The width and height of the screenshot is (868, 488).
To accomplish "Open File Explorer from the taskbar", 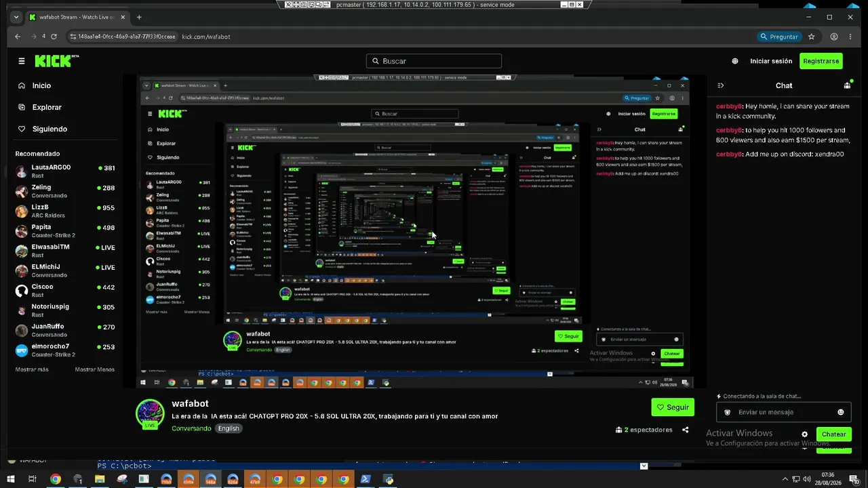I will pos(100,479).
